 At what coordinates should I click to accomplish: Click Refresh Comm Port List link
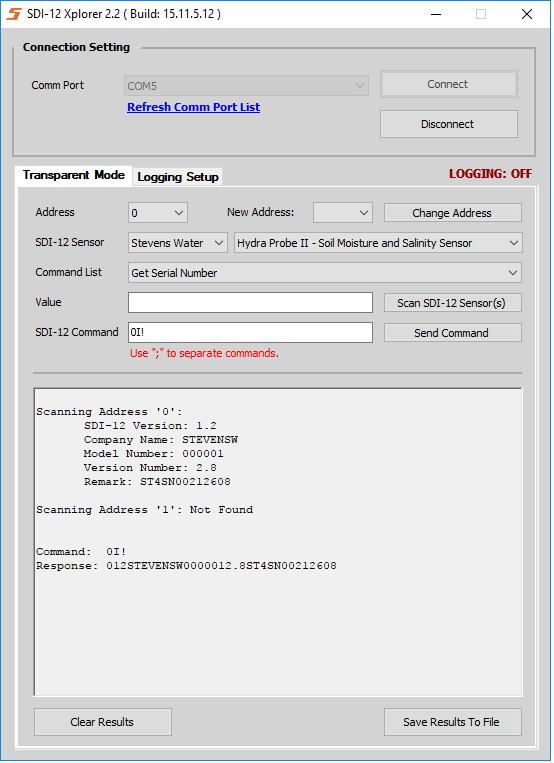click(194, 107)
